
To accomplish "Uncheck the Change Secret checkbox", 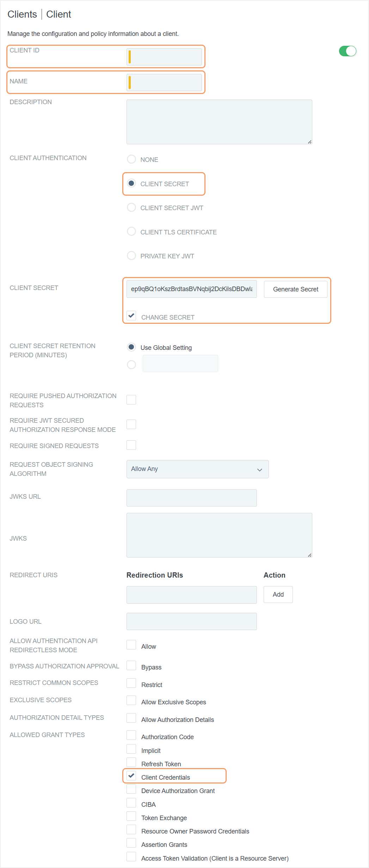I will [x=131, y=316].
